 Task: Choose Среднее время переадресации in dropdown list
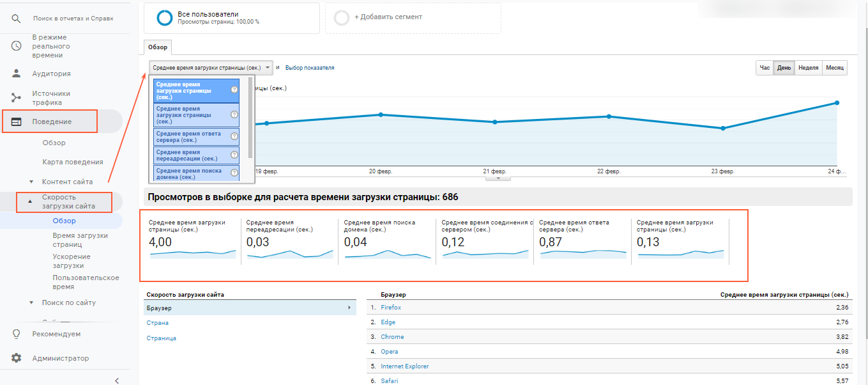[197, 155]
